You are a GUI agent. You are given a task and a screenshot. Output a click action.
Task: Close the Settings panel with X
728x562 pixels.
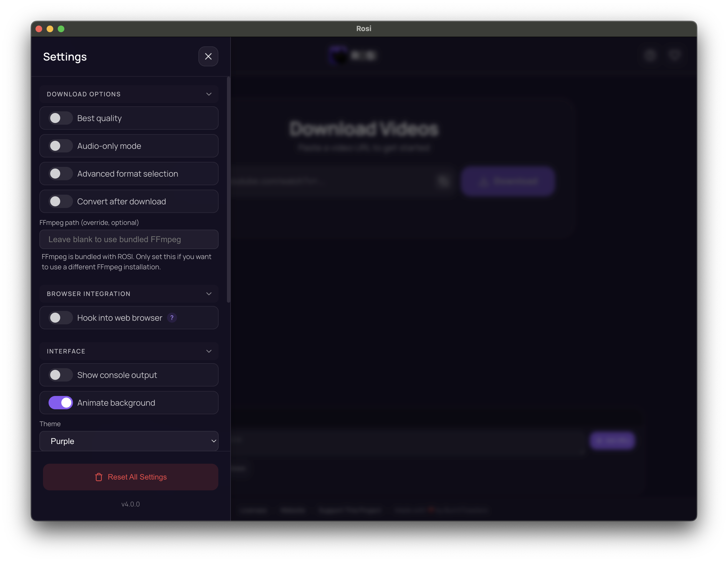208,56
